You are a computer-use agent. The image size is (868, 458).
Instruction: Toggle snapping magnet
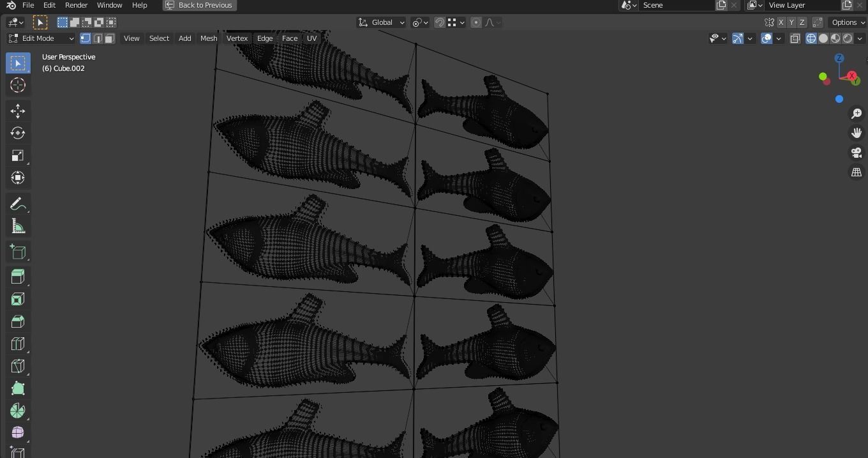pos(440,22)
